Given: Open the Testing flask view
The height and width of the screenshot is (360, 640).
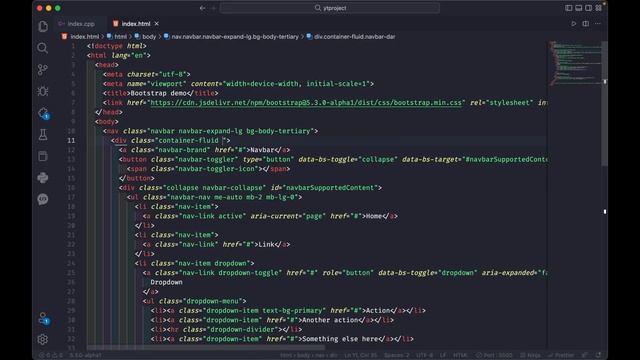Looking at the screenshot, I should [x=43, y=135].
